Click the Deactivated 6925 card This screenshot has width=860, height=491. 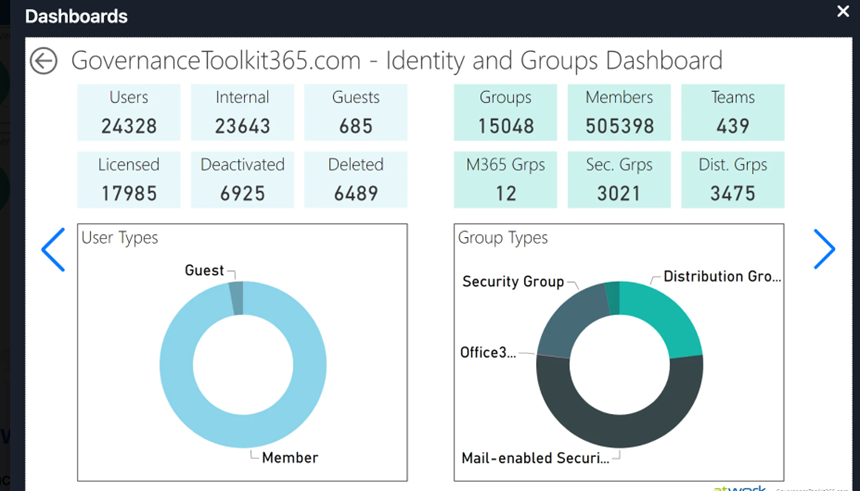[x=242, y=180]
